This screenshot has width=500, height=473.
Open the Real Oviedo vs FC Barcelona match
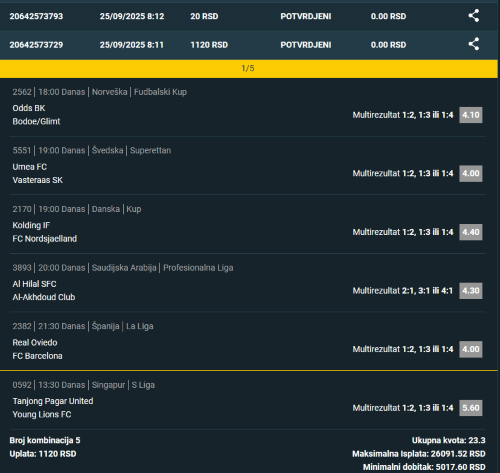37,349
